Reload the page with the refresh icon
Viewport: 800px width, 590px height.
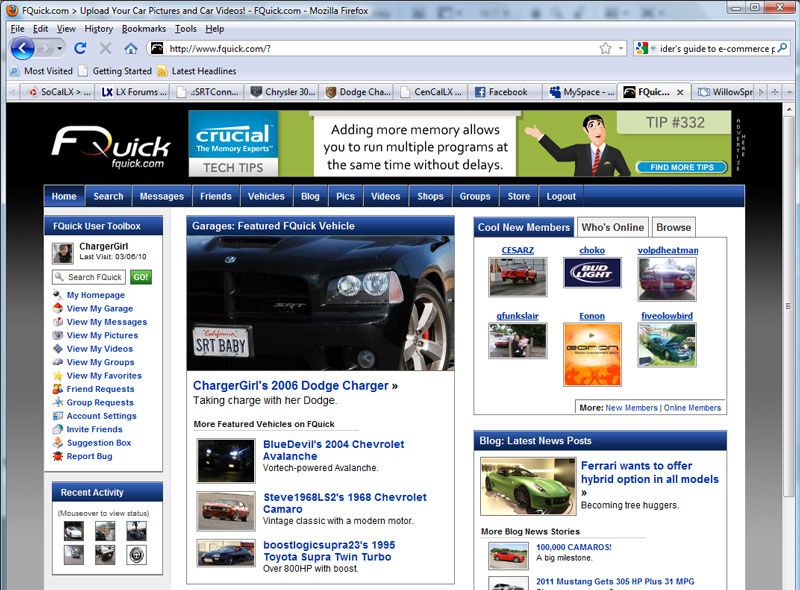(80, 48)
